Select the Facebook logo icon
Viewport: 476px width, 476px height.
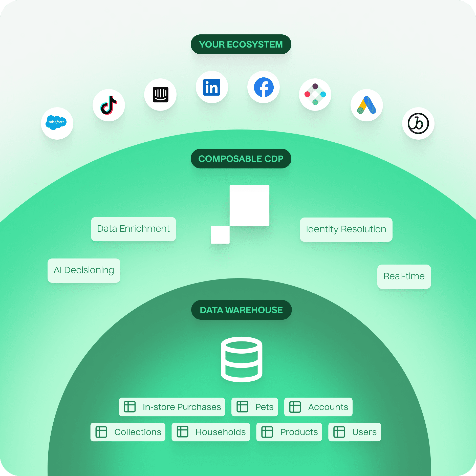click(264, 87)
